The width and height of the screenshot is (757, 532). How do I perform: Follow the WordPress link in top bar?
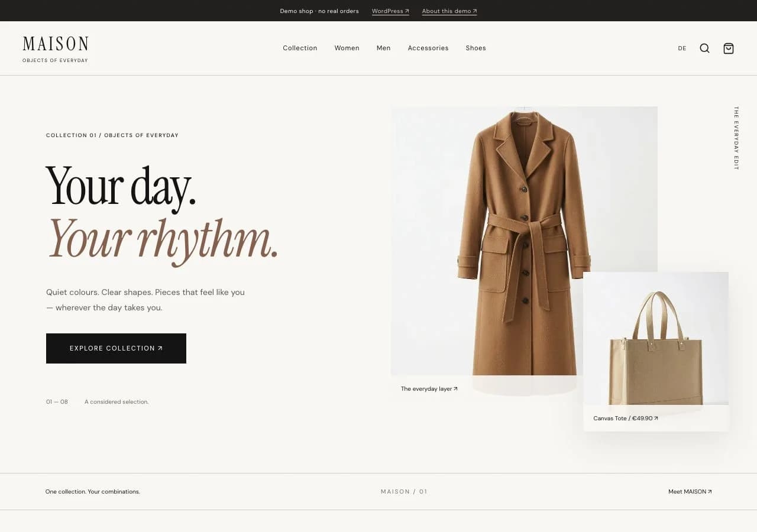pos(390,11)
